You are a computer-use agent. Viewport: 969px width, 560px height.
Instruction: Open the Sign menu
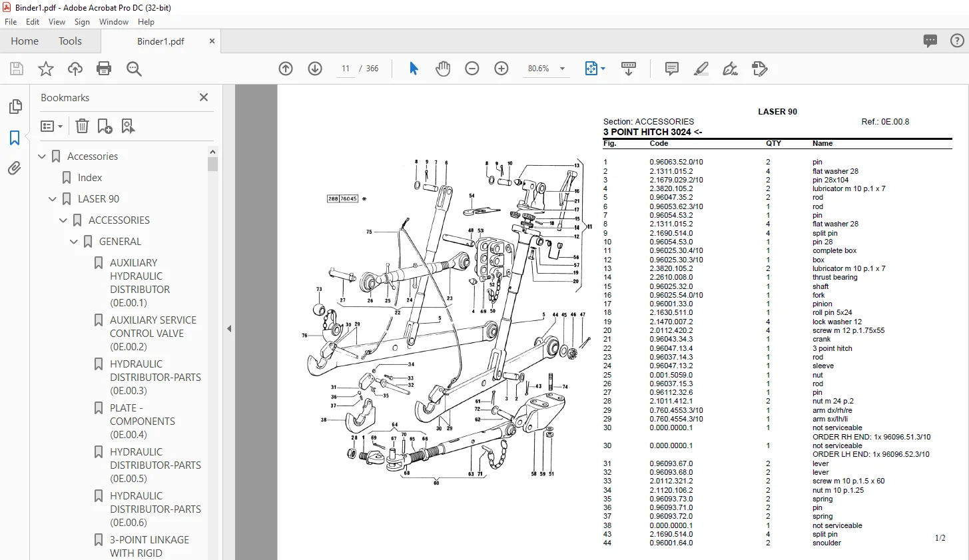[82, 22]
